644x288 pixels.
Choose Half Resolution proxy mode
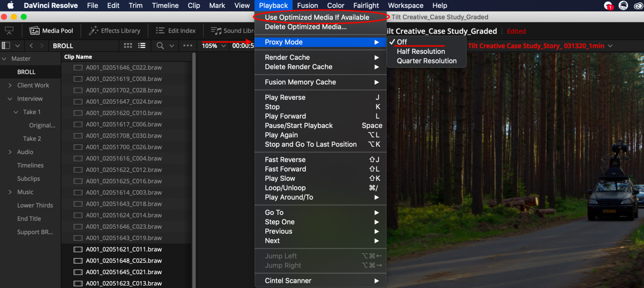tap(426, 52)
